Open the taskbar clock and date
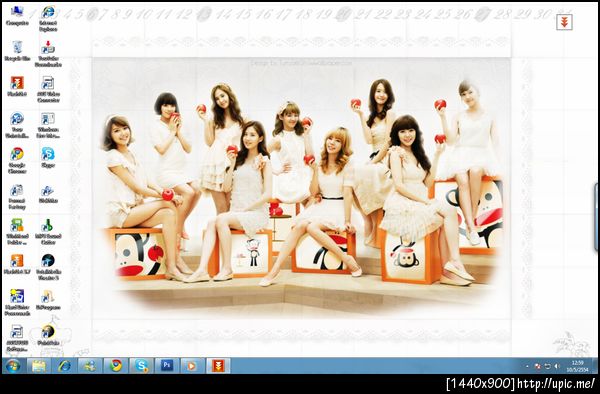Viewport: 600px width, 394px height. click(578, 366)
